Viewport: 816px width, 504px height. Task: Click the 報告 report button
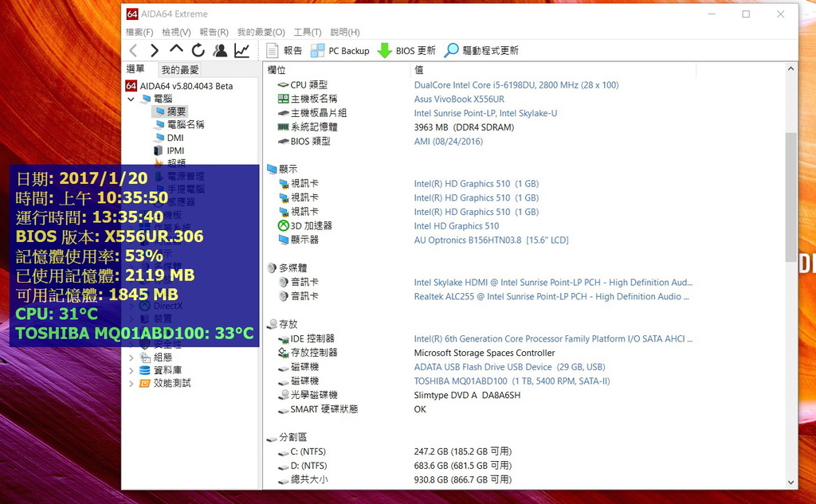point(284,50)
